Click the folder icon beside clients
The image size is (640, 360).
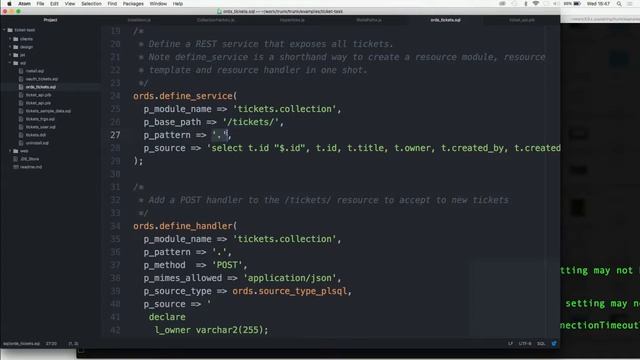[x=16, y=39]
